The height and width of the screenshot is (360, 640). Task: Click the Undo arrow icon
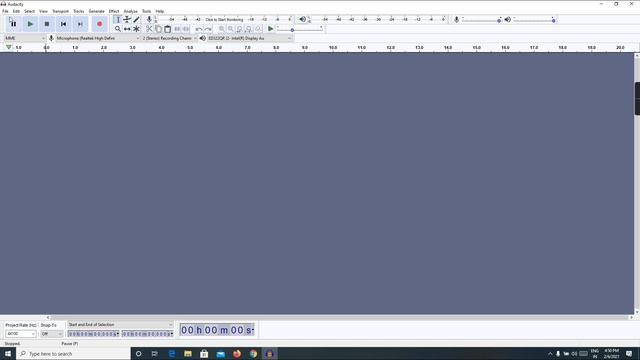tap(199, 29)
